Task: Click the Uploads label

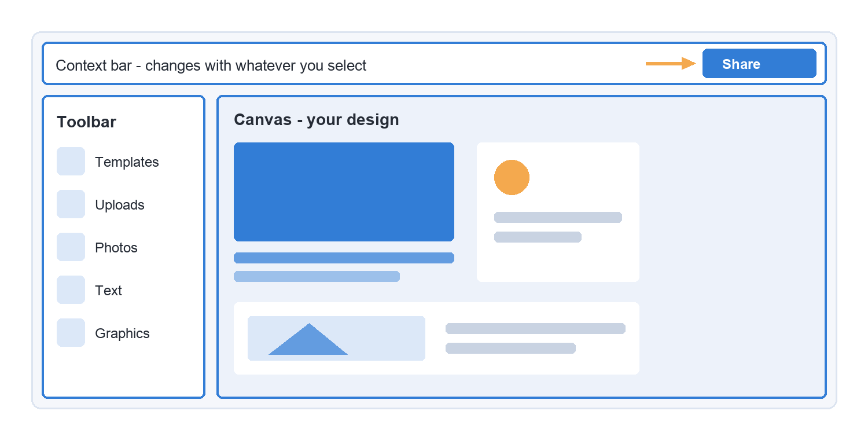Action: click(x=120, y=205)
